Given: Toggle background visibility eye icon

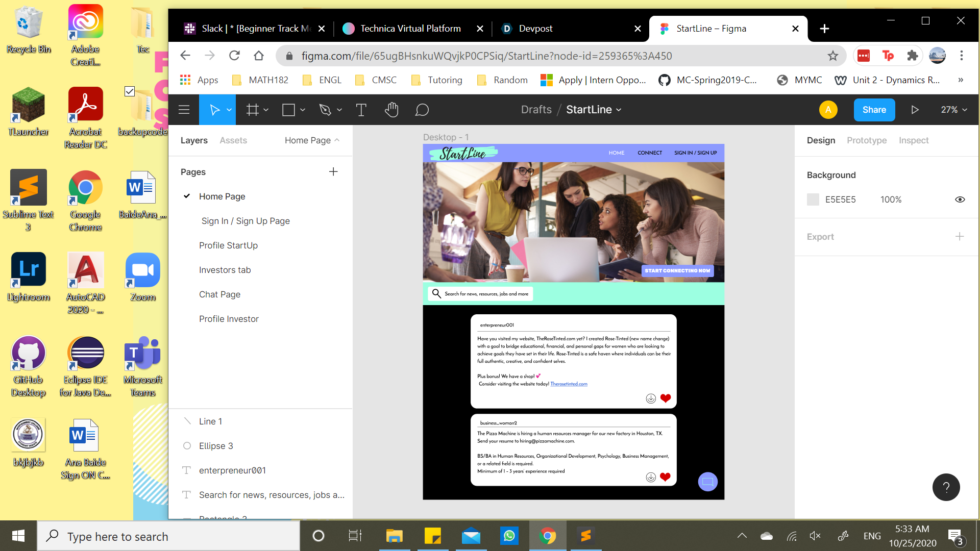Looking at the screenshot, I should coord(960,199).
